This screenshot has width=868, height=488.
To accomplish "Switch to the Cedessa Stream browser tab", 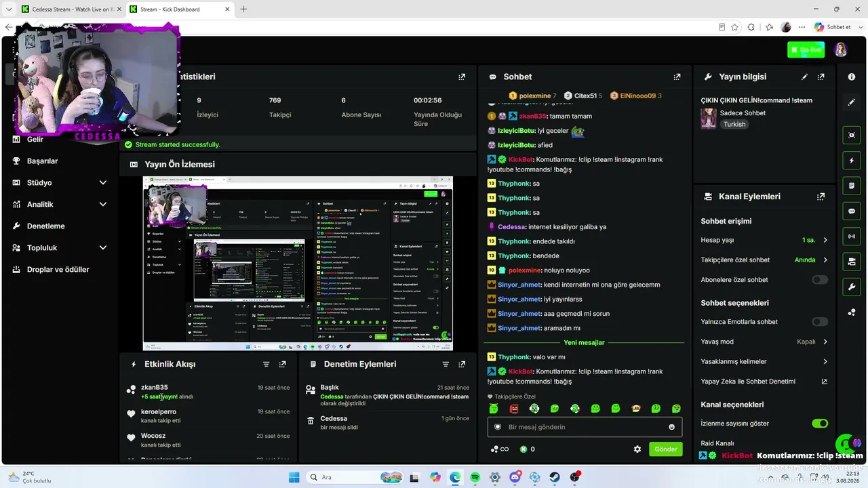I will click(x=71, y=9).
